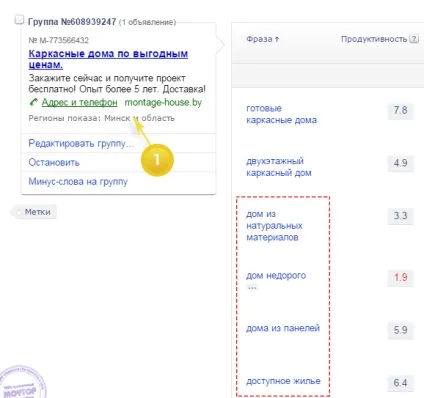Choose 'Редактировать группу...' from the menu
Viewport: 424px width, 398px height.
pyautogui.click(x=81, y=143)
